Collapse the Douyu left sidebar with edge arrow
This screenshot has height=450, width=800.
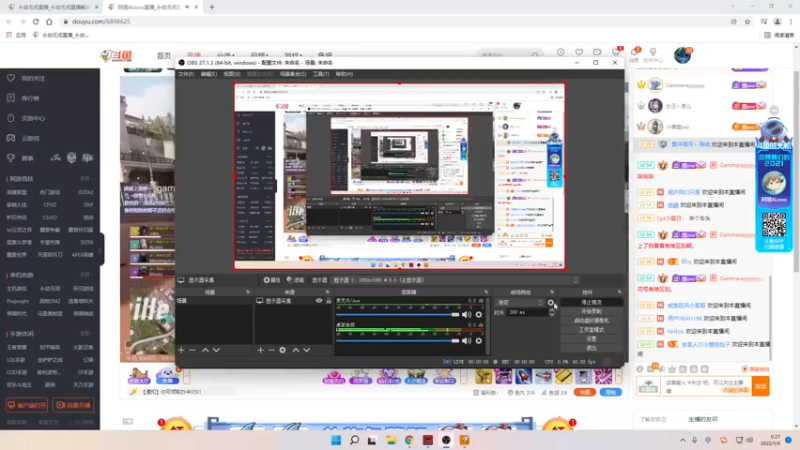[x=101, y=249]
